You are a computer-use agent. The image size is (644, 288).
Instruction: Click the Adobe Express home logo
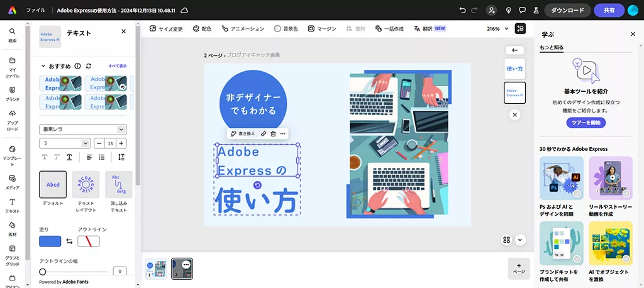pos(13,10)
